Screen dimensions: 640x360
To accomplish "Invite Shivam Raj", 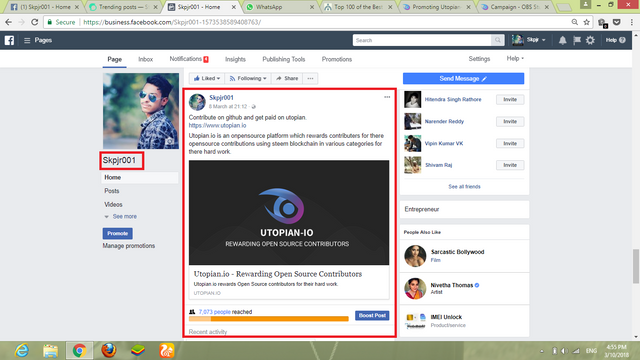I will (x=510, y=165).
